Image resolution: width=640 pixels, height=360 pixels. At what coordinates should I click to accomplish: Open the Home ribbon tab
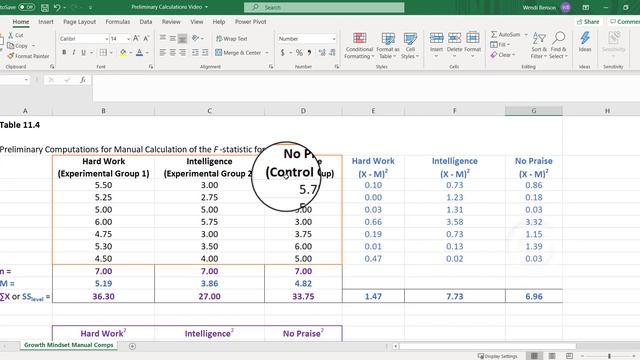pyautogui.click(x=21, y=22)
